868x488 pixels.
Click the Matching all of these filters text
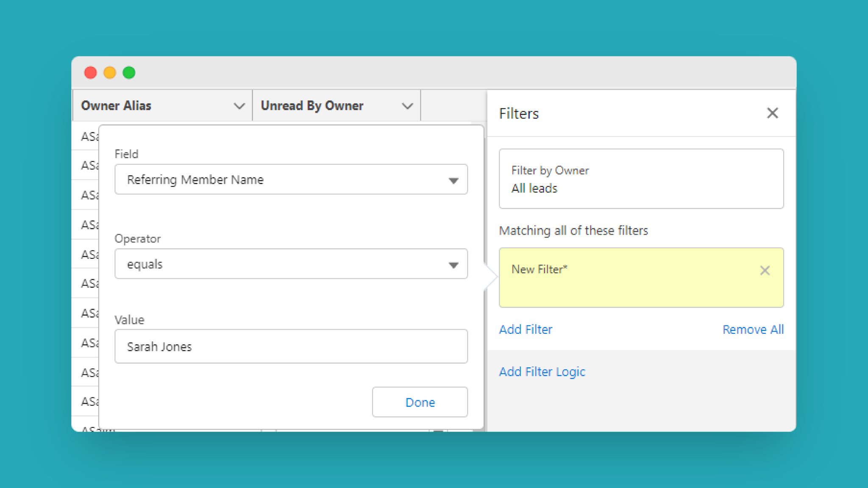(x=573, y=230)
